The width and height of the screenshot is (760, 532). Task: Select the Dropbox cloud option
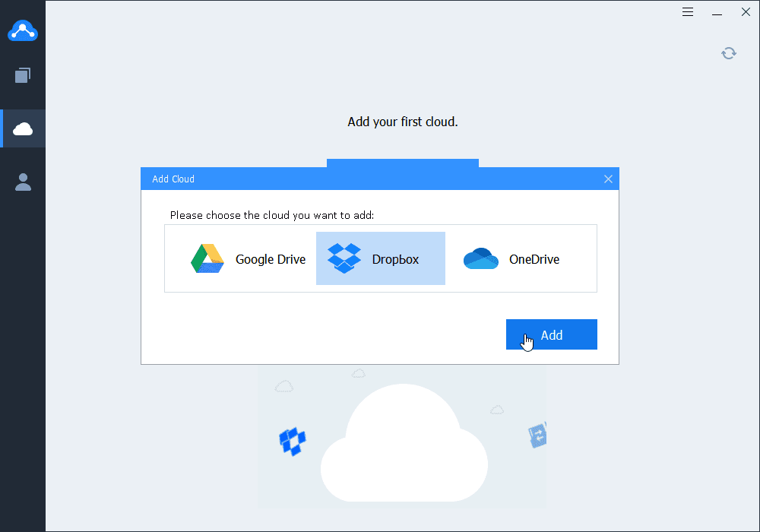click(381, 258)
